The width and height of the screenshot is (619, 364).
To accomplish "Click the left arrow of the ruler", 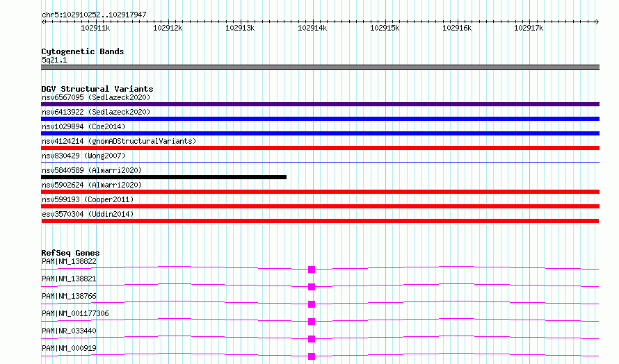I will click(x=43, y=22).
